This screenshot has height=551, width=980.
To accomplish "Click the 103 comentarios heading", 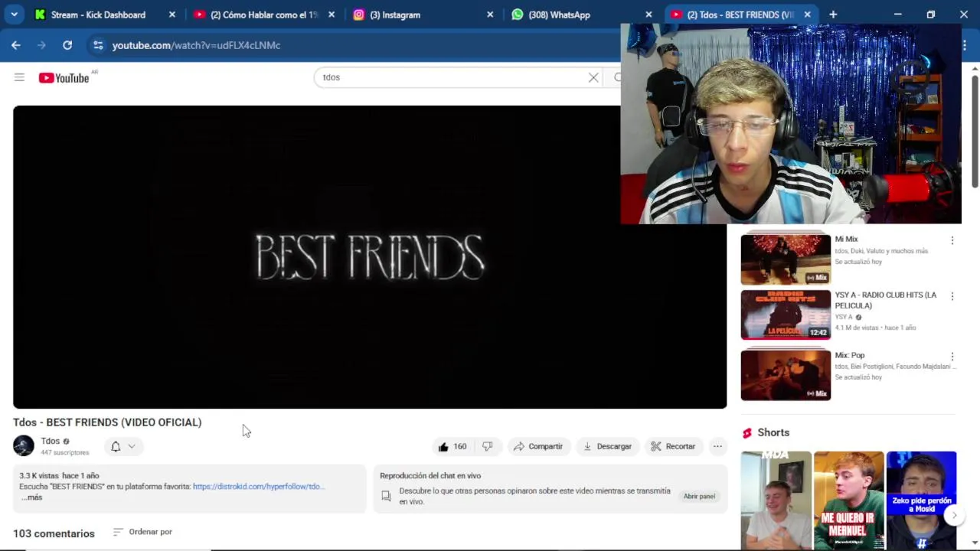I will point(54,533).
